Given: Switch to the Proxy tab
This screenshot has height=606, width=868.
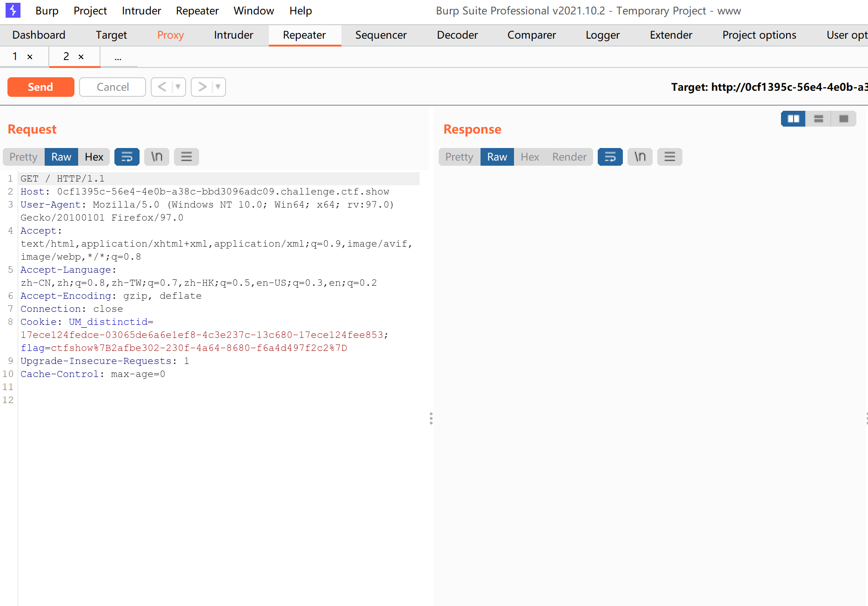Looking at the screenshot, I should pos(171,35).
